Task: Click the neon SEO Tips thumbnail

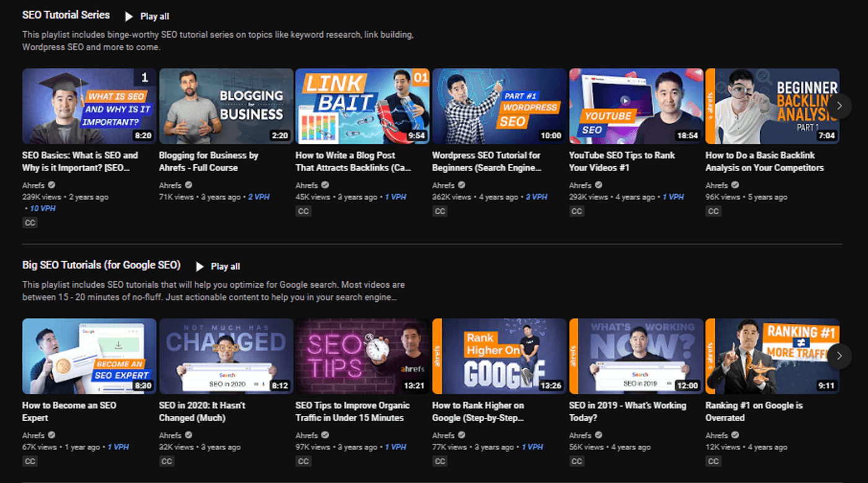Action: (362, 356)
